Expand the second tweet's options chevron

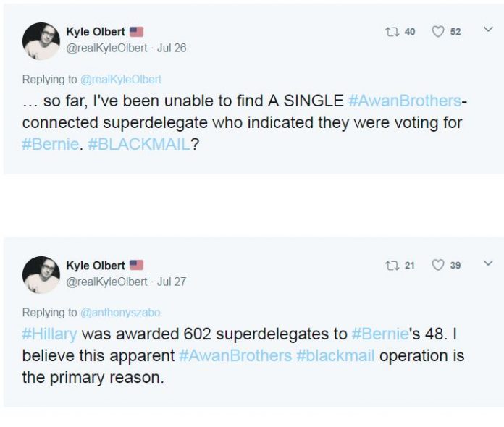click(x=488, y=263)
